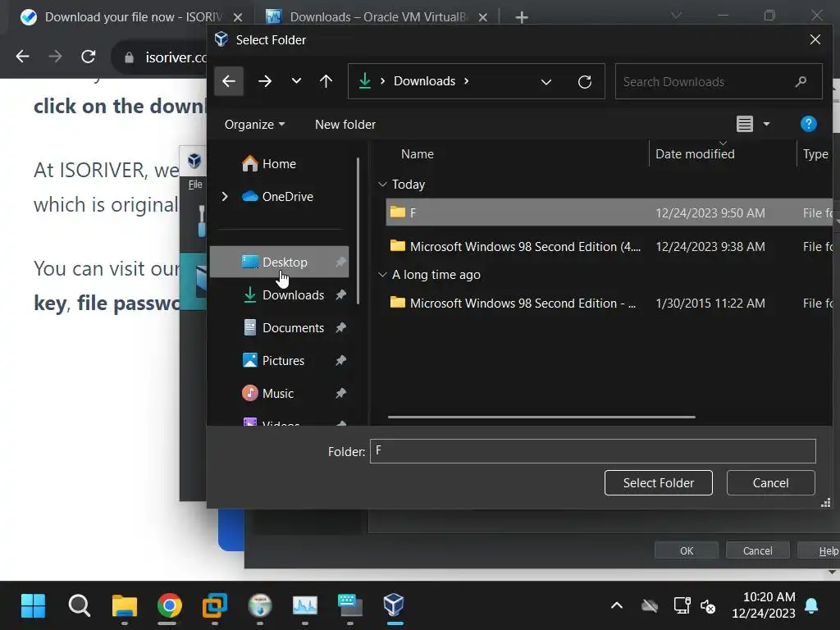Go back in Select Folder dialog
Image resolution: width=840 pixels, height=630 pixels.
(229, 81)
